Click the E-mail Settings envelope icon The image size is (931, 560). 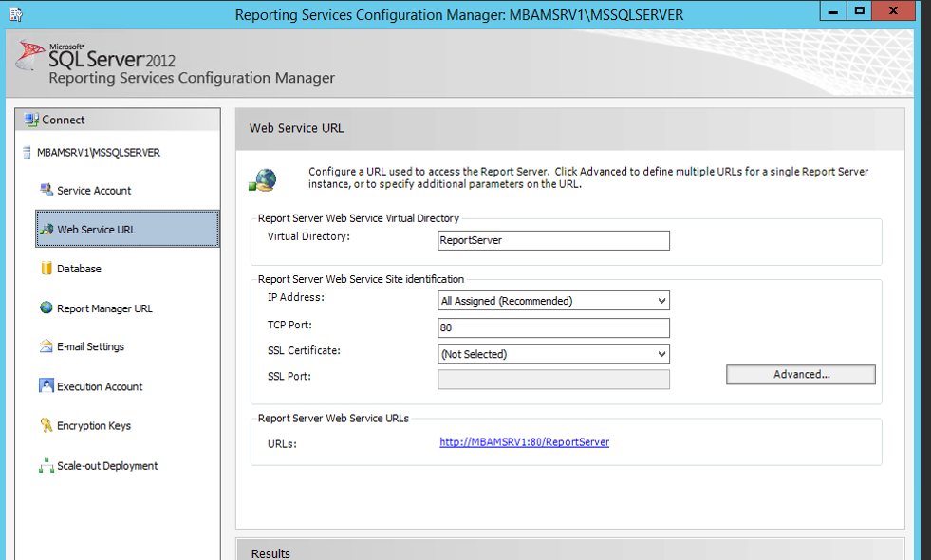click(x=47, y=346)
